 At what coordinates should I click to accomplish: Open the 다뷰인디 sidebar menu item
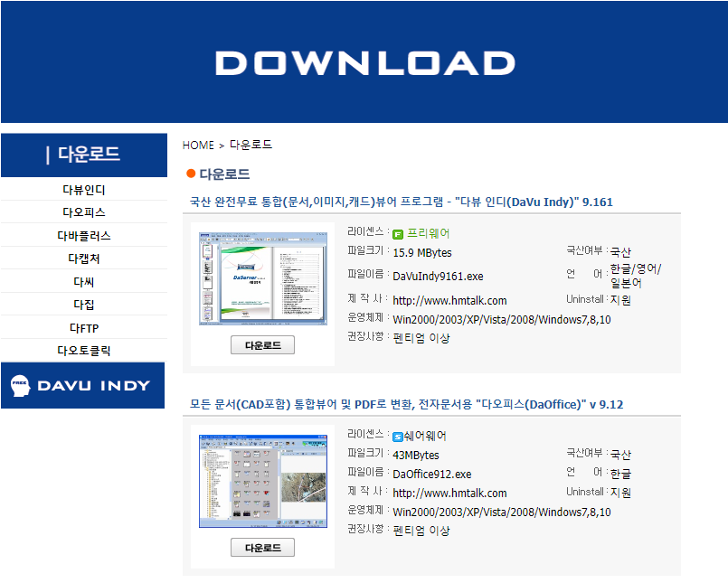tap(83, 190)
